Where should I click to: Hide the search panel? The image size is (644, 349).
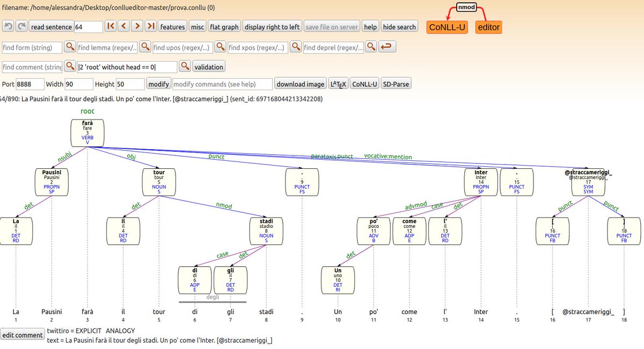click(x=399, y=25)
